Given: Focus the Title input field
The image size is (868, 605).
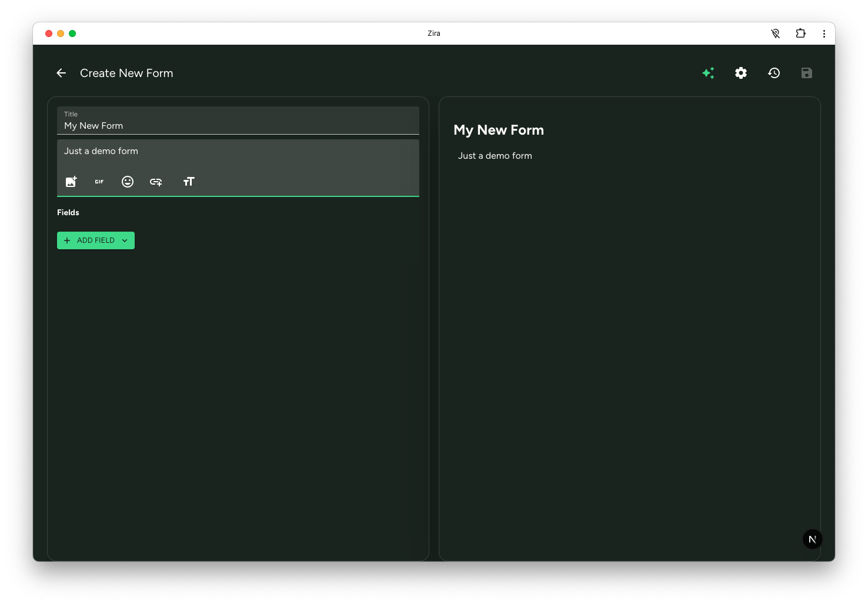Looking at the screenshot, I should point(238,121).
